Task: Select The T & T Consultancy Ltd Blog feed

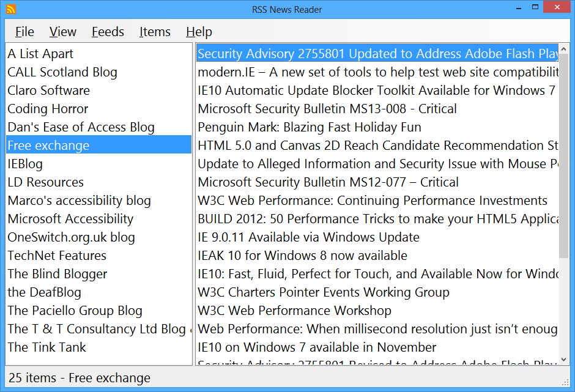Action: (x=98, y=328)
